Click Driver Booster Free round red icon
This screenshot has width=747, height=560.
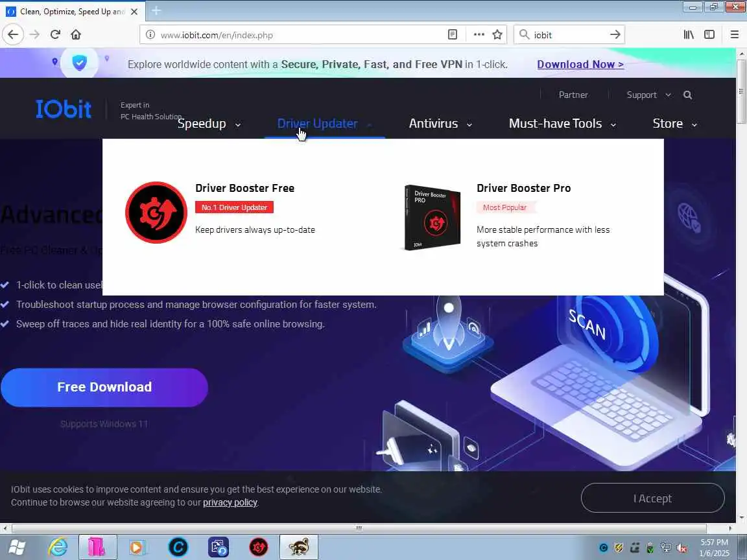click(x=156, y=213)
